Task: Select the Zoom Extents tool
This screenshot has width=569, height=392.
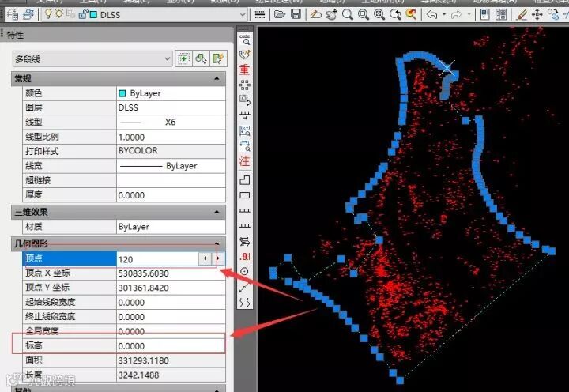Action: tap(379, 14)
